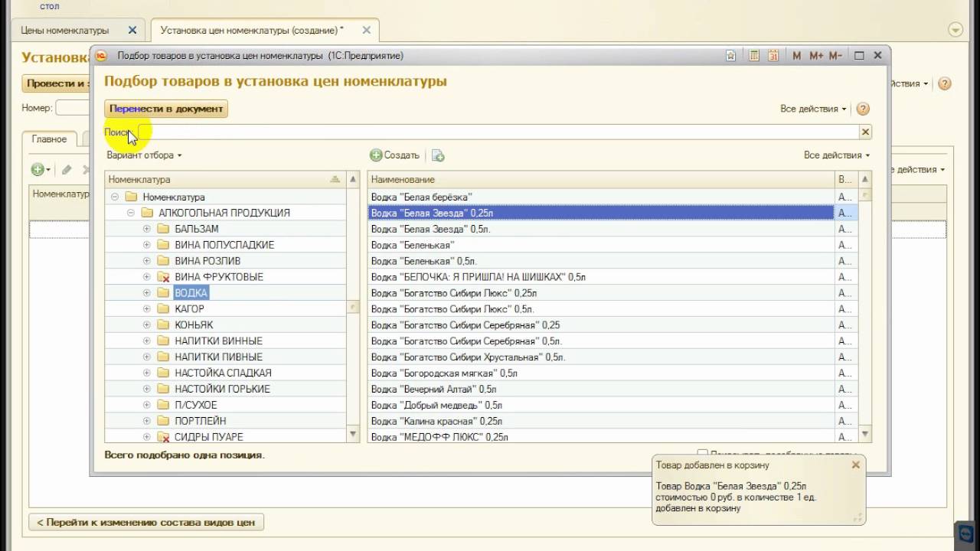The height and width of the screenshot is (551, 980).
Task: Open Все действия menu above item list
Action: [x=837, y=155]
